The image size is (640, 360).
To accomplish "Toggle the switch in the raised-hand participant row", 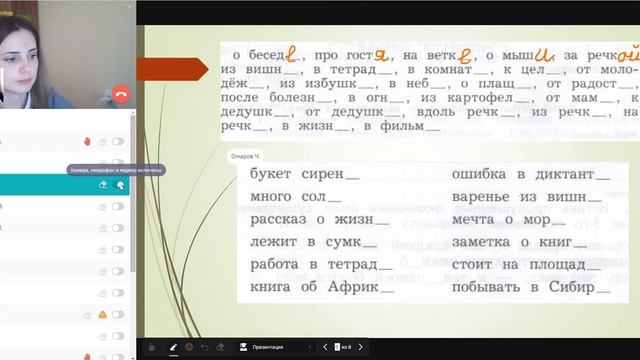I will (118, 142).
